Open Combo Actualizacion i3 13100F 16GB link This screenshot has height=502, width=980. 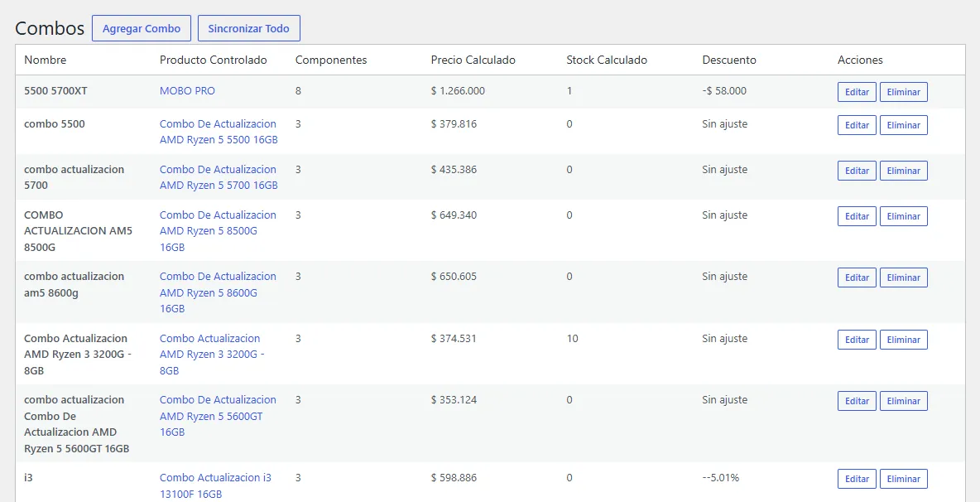(x=216, y=485)
